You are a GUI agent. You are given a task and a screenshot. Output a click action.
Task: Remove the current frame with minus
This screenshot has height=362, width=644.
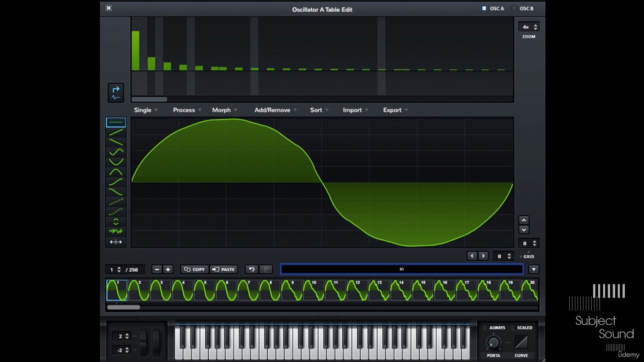tap(157, 269)
